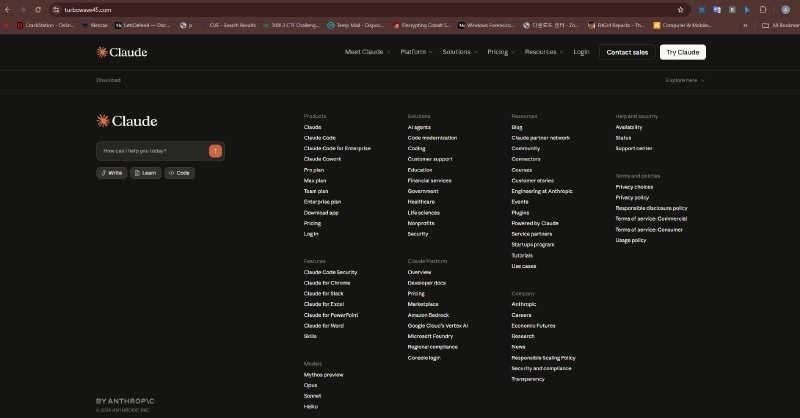Viewport: 800px width, 418px height.
Task: Expand the Meet Claude nav menu
Action: coord(367,52)
